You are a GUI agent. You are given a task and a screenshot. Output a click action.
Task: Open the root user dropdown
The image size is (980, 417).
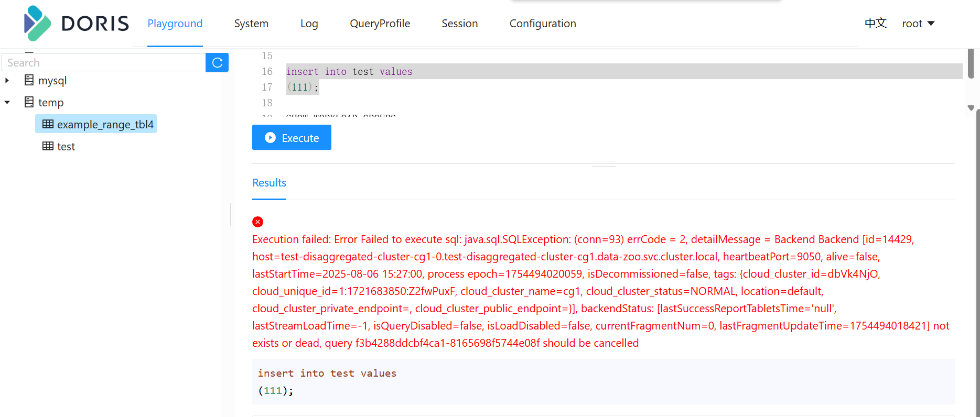point(918,24)
